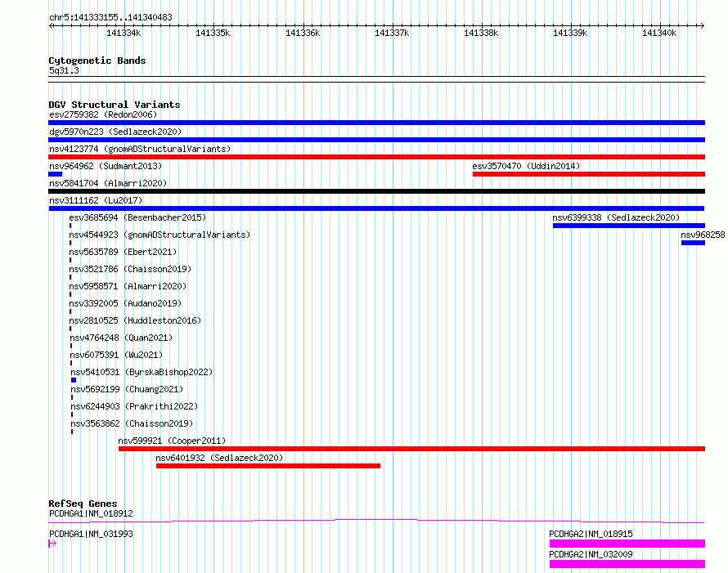Click nsv599921 (Cooper2011) label

(172, 441)
